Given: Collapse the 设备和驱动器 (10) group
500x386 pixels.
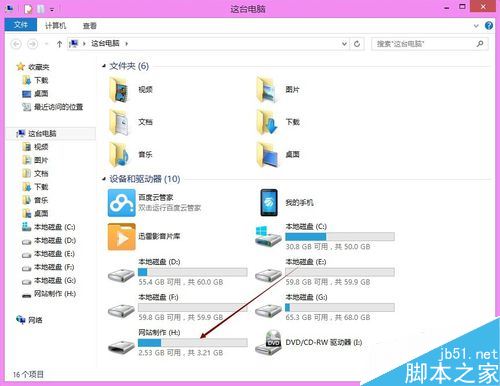Looking at the screenshot, I should coord(104,179).
